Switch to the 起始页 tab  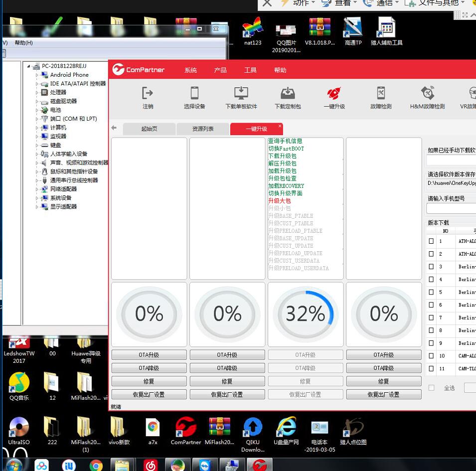click(x=149, y=129)
